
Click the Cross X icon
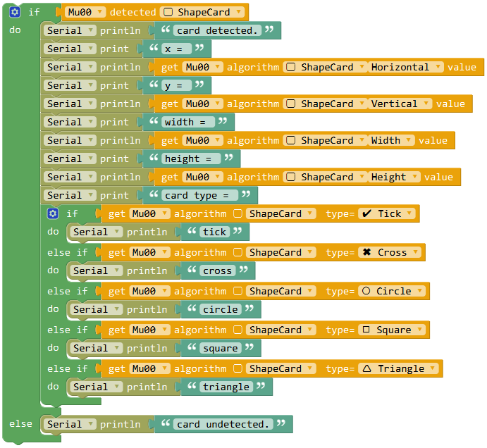[x=366, y=252]
